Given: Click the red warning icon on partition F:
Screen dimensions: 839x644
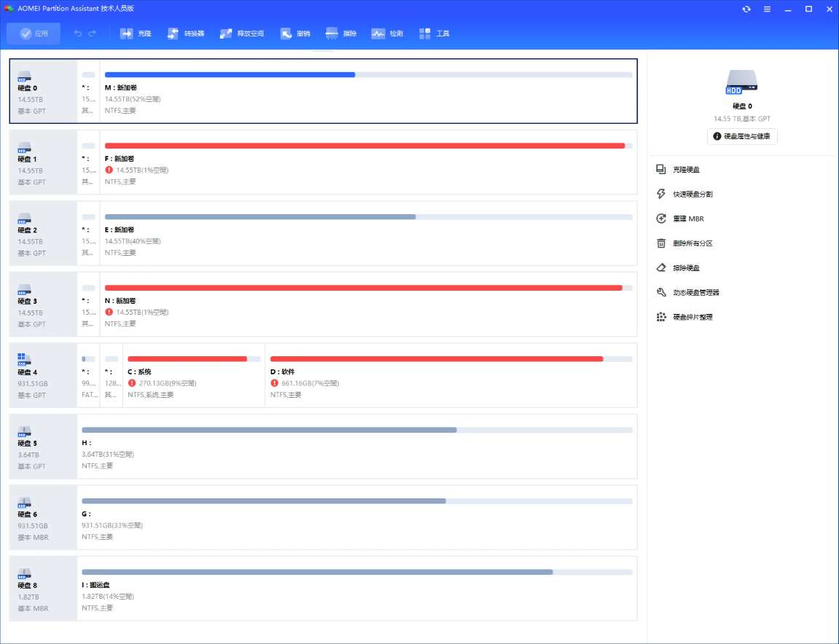Looking at the screenshot, I should coord(109,170).
